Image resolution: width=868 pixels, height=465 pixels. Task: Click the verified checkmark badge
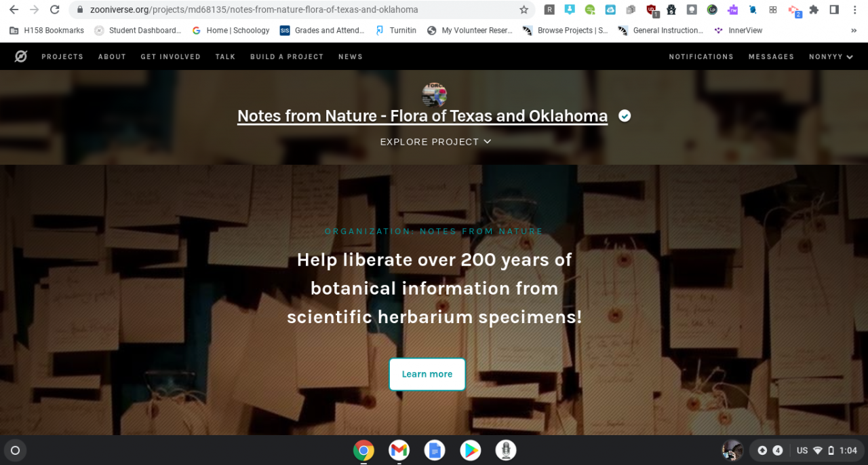coord(625,116)
